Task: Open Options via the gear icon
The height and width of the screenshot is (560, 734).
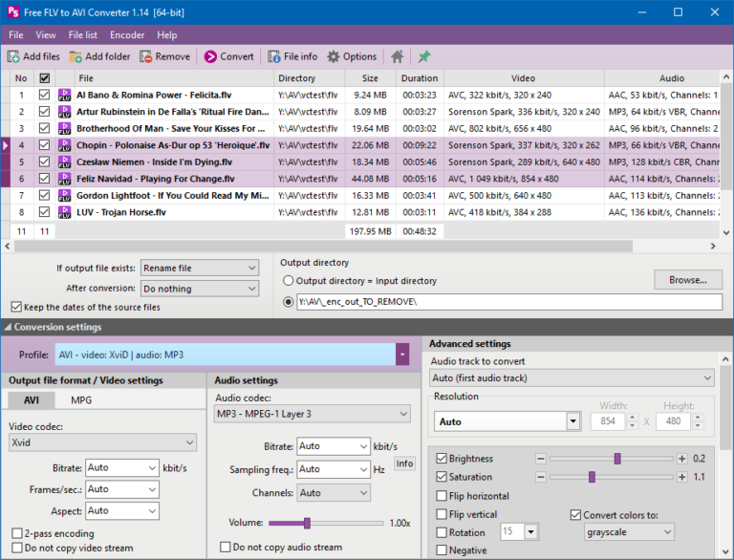Action: click(x=334, y=56)
